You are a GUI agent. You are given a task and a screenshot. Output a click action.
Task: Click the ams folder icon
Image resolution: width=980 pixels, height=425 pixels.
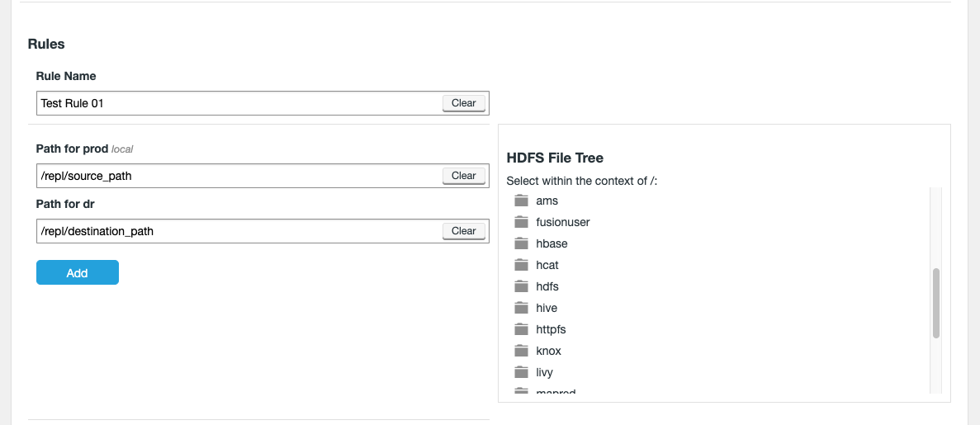point(521,201)
